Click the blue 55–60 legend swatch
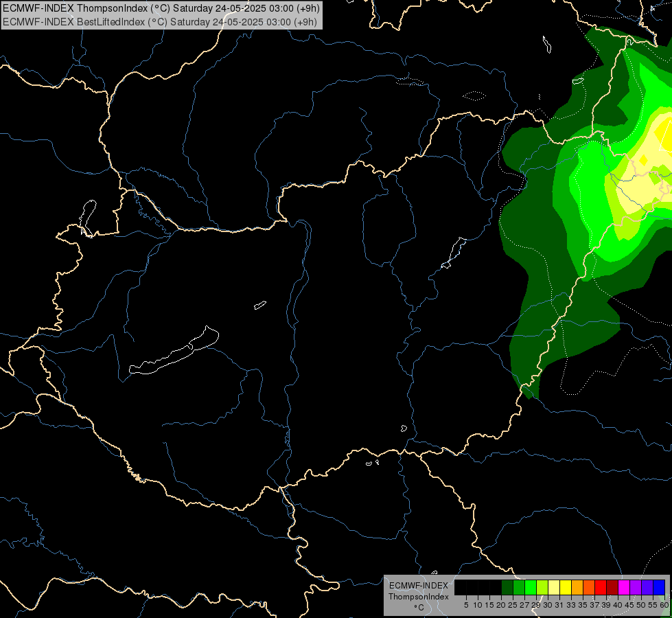Viewport: 672px width, 618px height. [x=659, y=588]
